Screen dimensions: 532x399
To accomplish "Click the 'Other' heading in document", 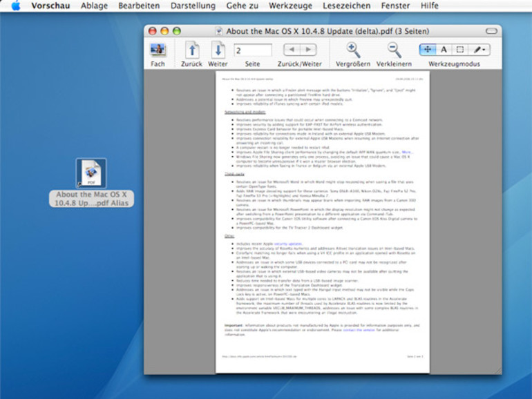I will 229,236.
